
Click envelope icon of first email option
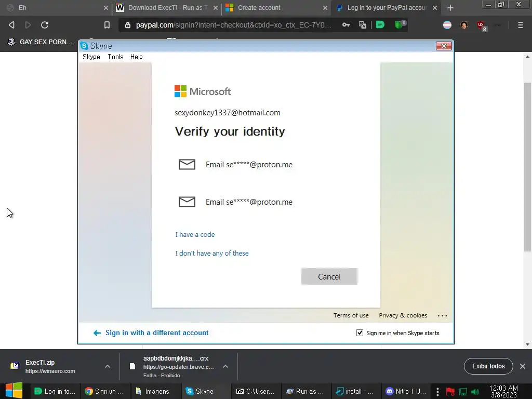[187, 164]
